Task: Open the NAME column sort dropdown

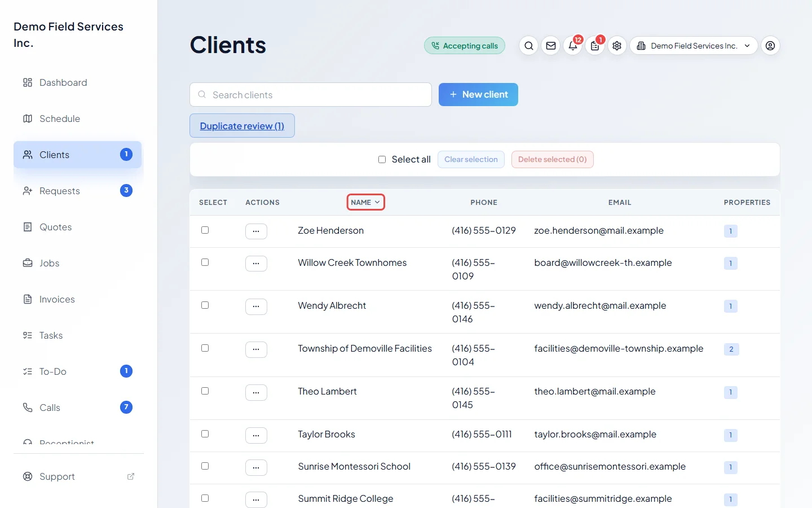Action: pyautogui.click(x=365, y=202)
